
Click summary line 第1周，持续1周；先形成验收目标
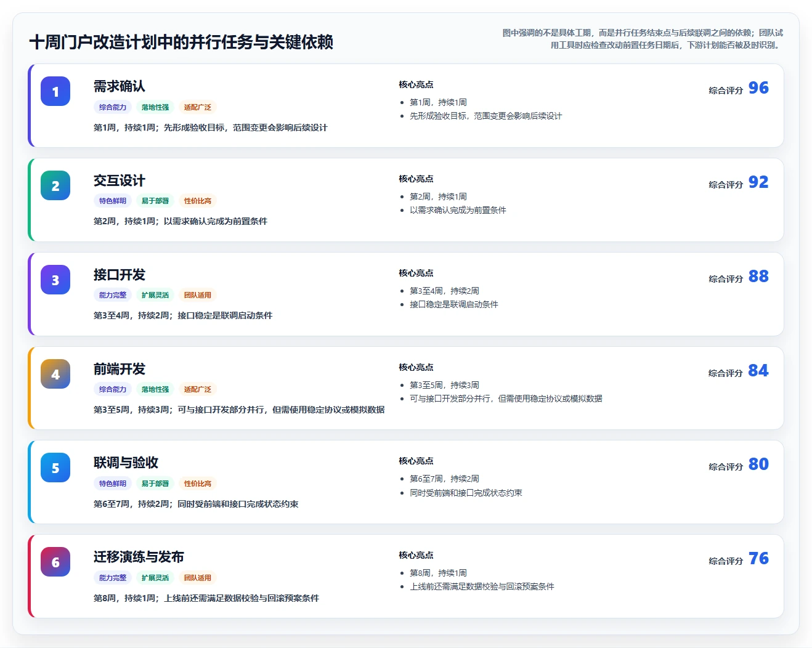coord(211,128)
